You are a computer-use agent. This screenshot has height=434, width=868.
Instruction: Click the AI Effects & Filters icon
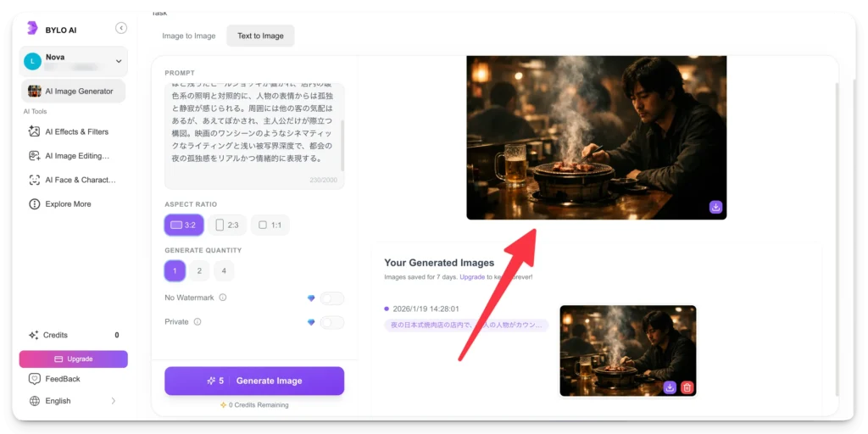tap(34, 131)
